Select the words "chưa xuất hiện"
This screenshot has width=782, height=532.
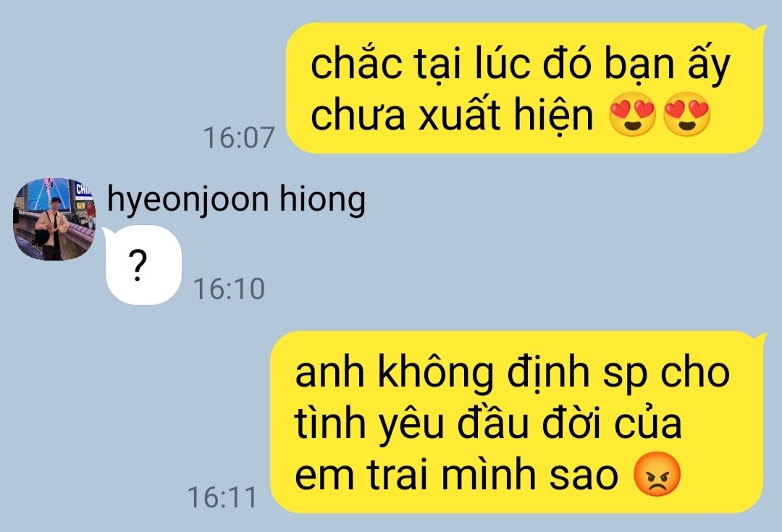452,115
